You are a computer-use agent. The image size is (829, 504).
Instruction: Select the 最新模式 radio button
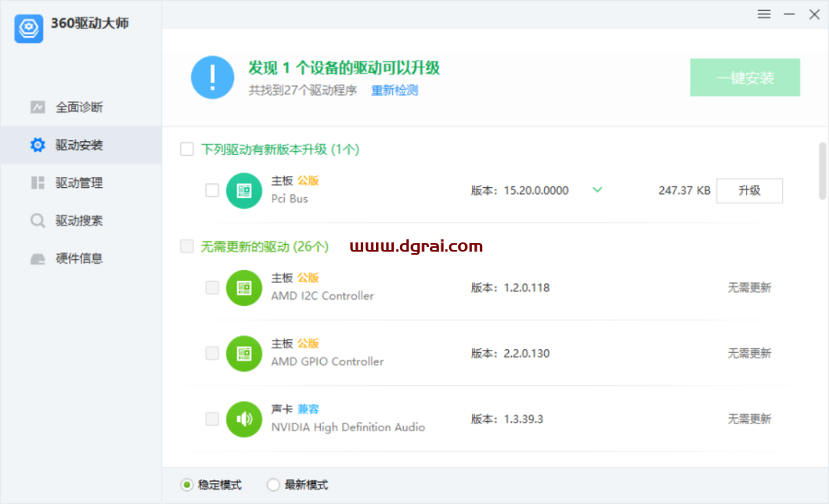(272, 485)
